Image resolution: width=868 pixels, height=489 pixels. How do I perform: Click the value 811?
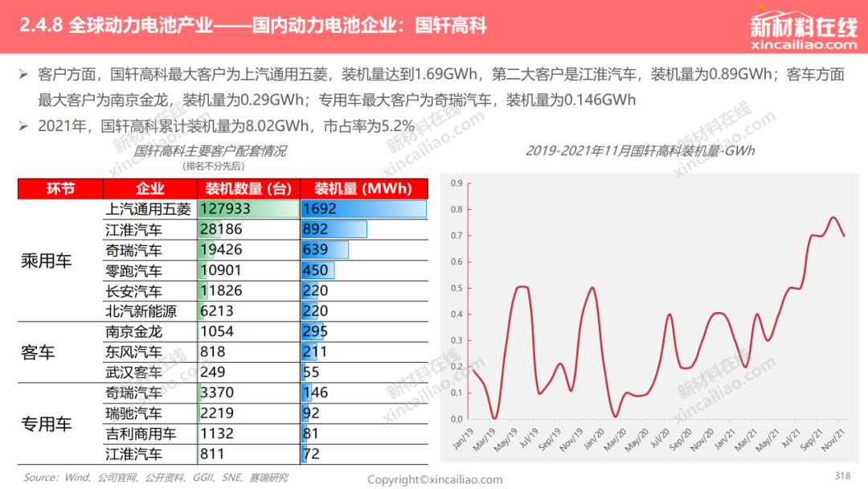point(212,454)
